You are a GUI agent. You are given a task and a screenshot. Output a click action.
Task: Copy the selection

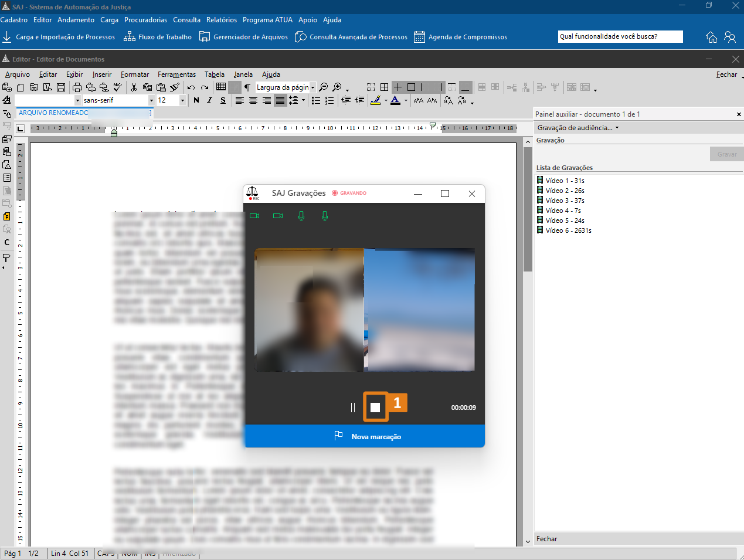tap(147, 87)
